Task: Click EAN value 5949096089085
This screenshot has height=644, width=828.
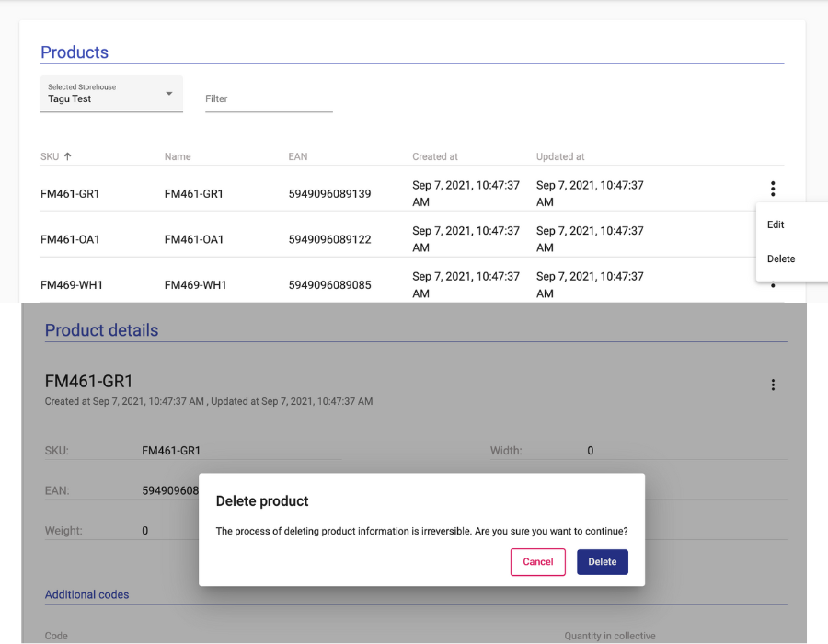Action: [x=329, y=285]
